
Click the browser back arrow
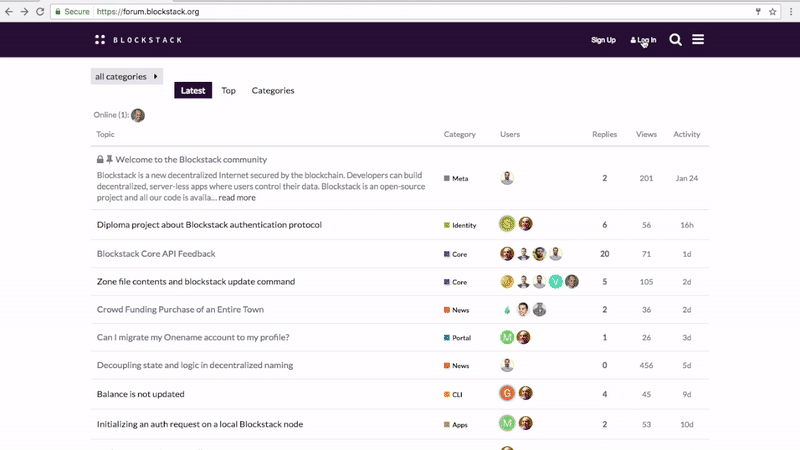click(9, 11)
